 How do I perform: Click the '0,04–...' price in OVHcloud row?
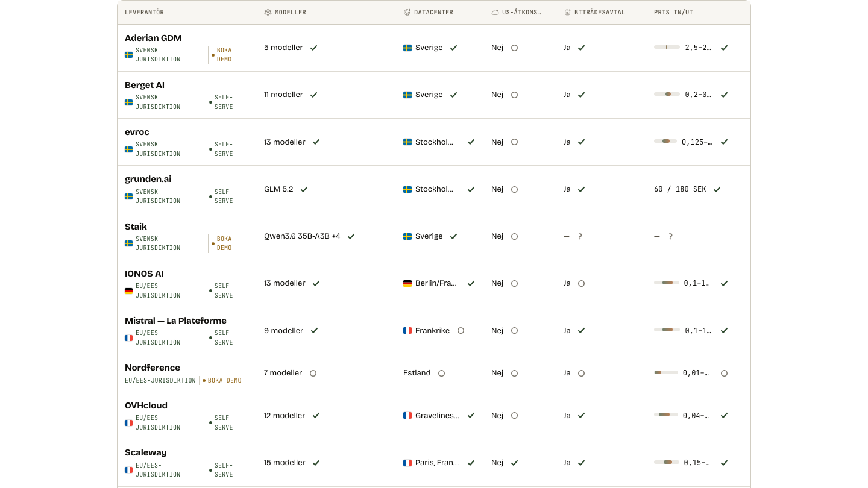click(696, 416)
